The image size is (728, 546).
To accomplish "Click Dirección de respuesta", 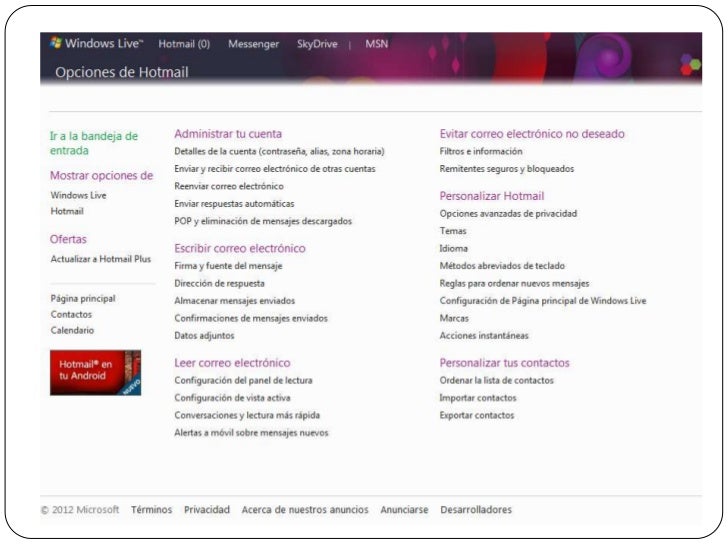I will [x=220, y=283].
